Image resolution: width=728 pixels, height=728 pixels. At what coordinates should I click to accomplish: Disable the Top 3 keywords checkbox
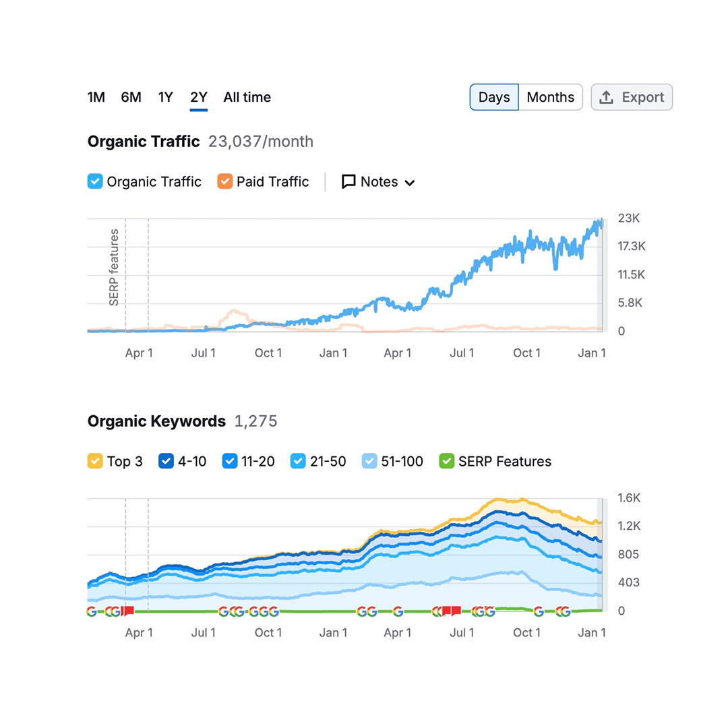95,461
